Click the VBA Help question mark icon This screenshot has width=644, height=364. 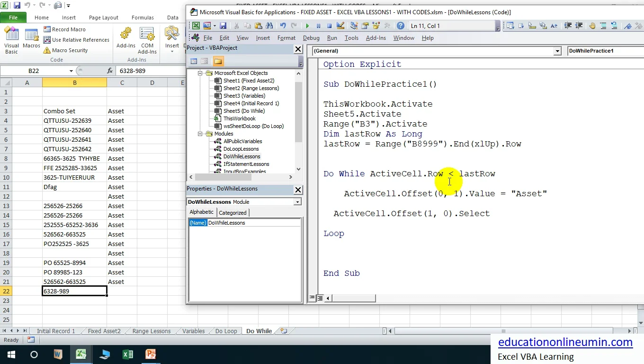401,26
